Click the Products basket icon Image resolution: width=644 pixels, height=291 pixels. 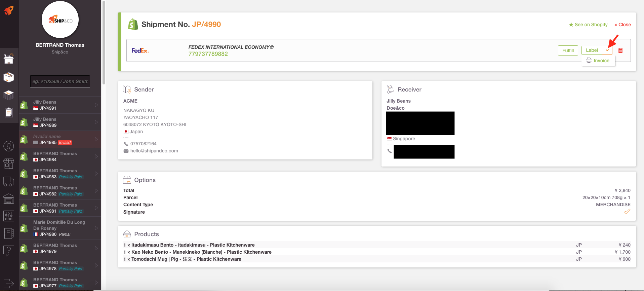click(127, 234)
